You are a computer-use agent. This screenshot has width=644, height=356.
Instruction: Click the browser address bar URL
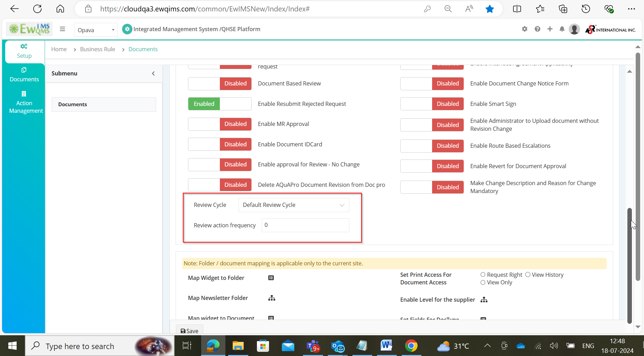tap(205, 9)
